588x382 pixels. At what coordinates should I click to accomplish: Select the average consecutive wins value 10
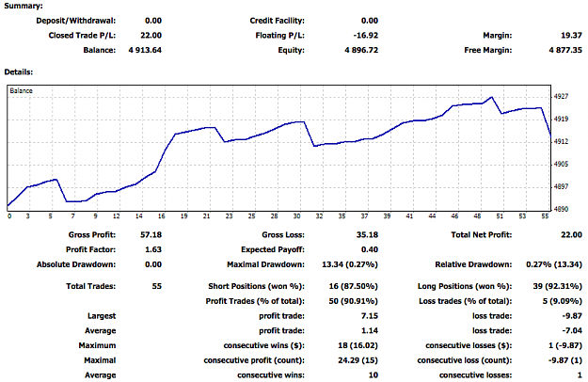point(373,375)
